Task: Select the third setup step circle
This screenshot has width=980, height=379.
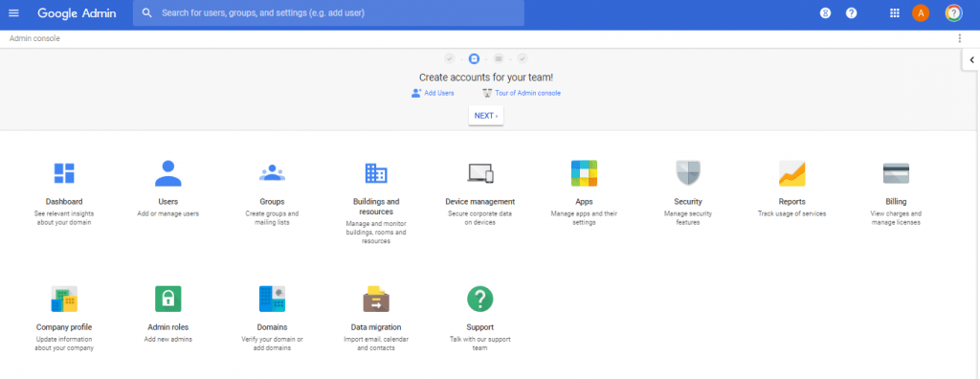Action: pyautogui.click(x=498, y=58)
